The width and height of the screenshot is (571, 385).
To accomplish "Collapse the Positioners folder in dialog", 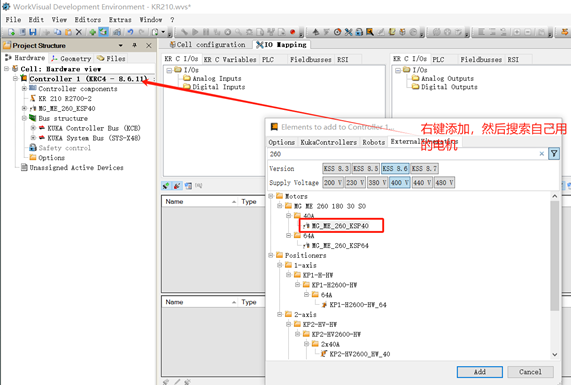I will (271, 255).
